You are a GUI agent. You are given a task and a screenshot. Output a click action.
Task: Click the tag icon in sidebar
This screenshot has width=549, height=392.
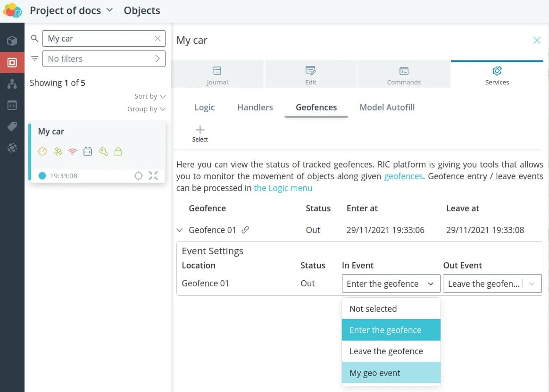click(x=12, y=126)
